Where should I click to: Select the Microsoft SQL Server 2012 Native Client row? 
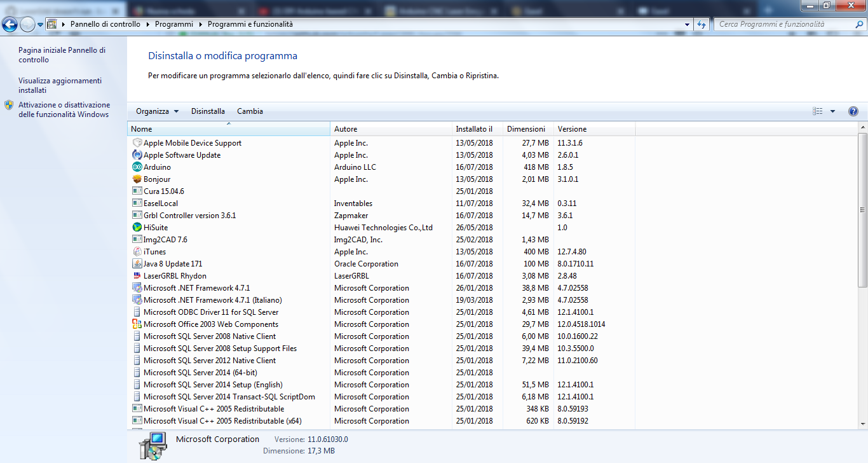(x=381, y=361)
